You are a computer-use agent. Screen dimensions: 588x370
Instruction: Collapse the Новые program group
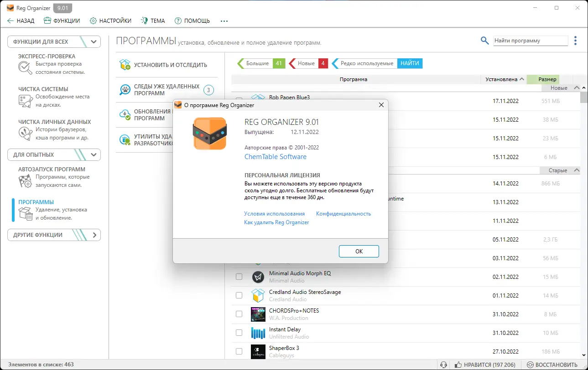(x=576, y=87)
